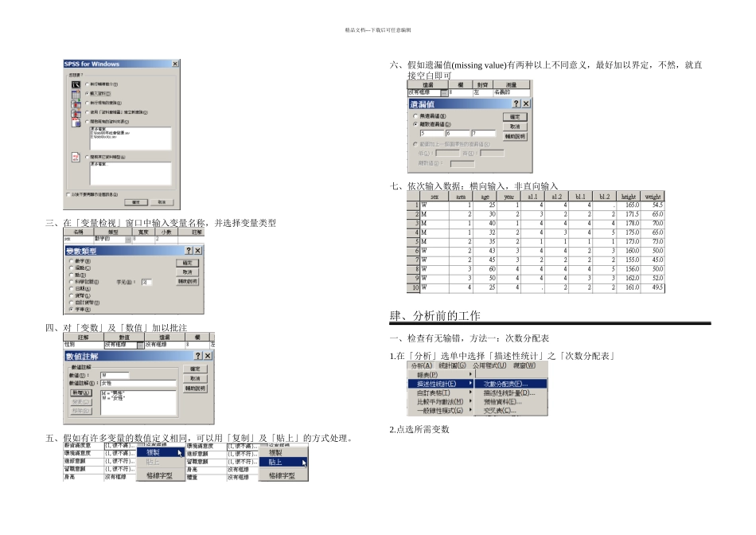The height and width of the screenshot is (535, 756).
Task: Expand the 報表(P) submenu arrow
Action: coord(470,374)
